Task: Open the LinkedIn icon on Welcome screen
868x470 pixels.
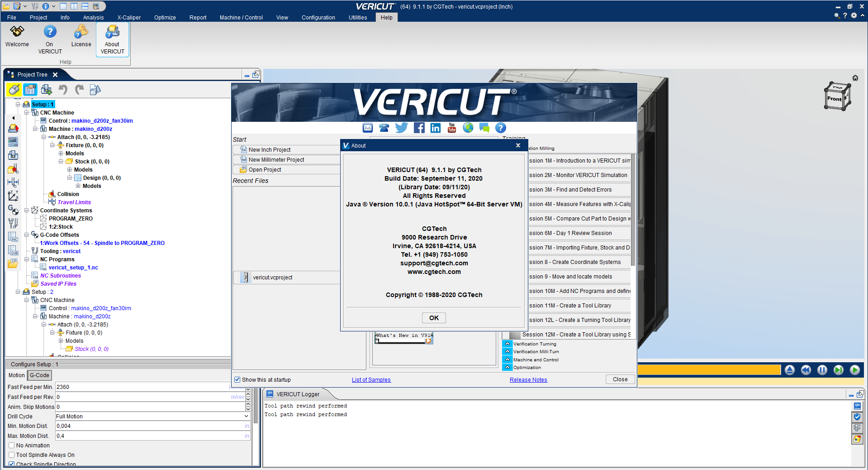Action: (x=436, y=128)
